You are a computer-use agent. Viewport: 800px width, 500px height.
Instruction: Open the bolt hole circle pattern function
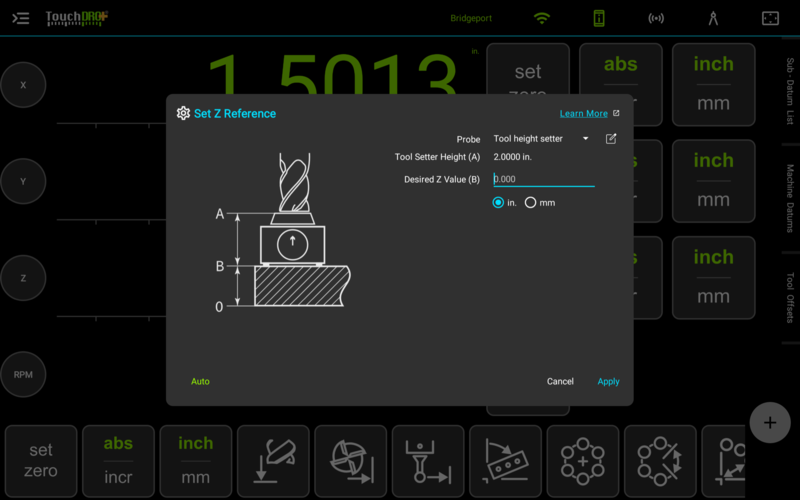tap(583, 461)
